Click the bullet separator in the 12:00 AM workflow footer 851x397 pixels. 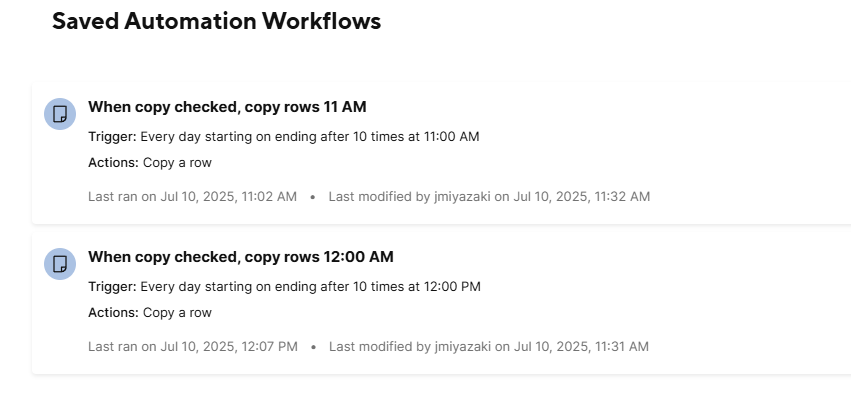click(313, 348)
